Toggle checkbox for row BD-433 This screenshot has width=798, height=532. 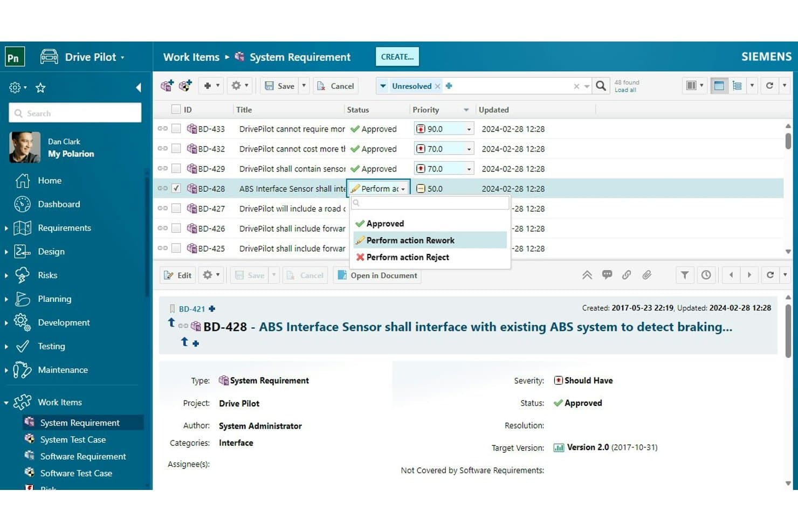click(176, 129)
